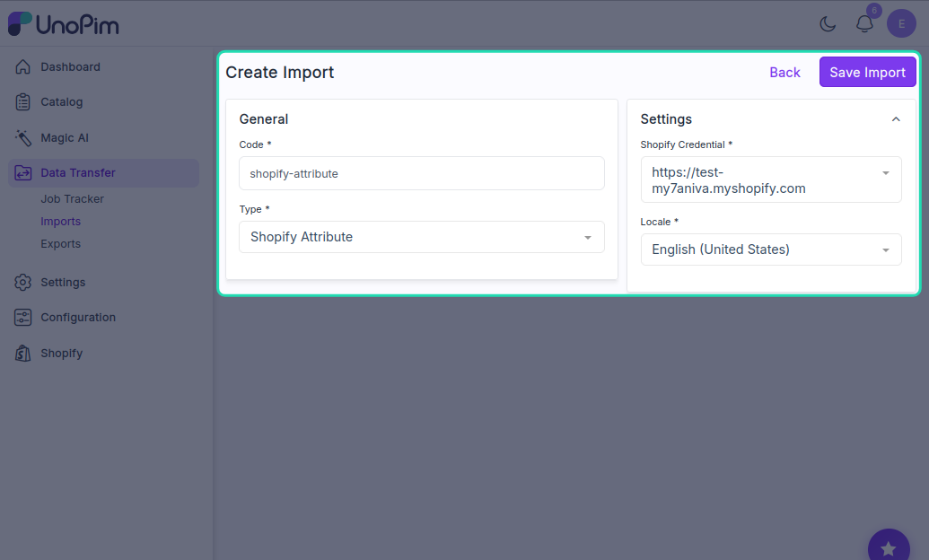Click the UnoPim logo

(x=64, y=23)
